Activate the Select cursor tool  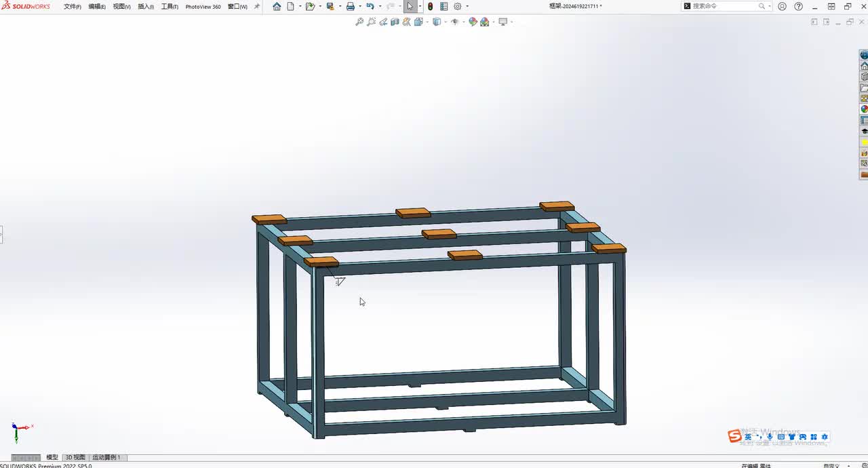[410, 6]
